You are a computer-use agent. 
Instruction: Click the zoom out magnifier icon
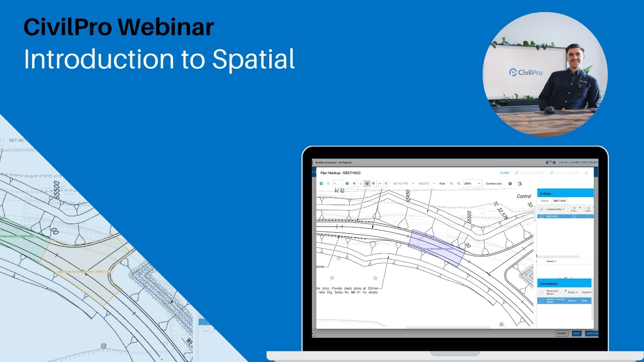coord(459,184)
